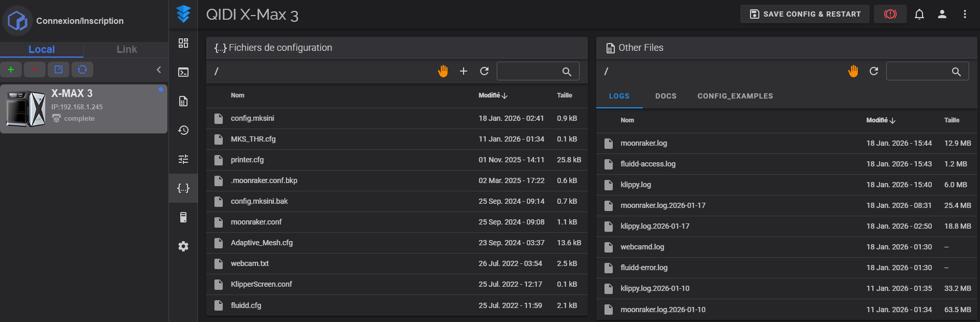Screen dimensions: 980x322
Task: Open moonraker.log.2026-01-10 file
Action: point(787,310)
